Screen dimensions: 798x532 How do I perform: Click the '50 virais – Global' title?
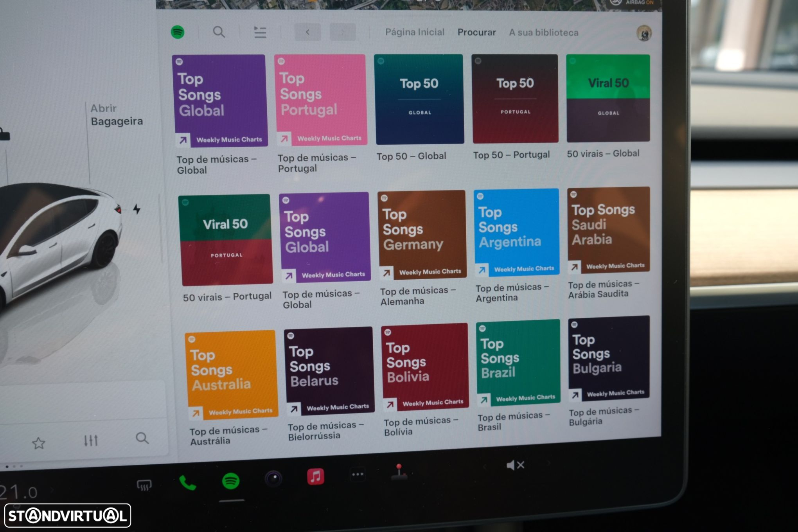[603, 154]
